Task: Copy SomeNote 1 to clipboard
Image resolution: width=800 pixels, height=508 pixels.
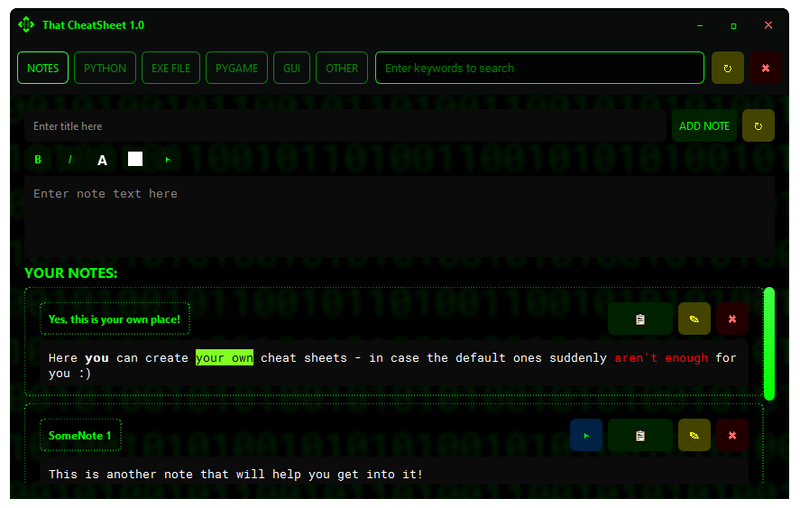Action: 640,435
